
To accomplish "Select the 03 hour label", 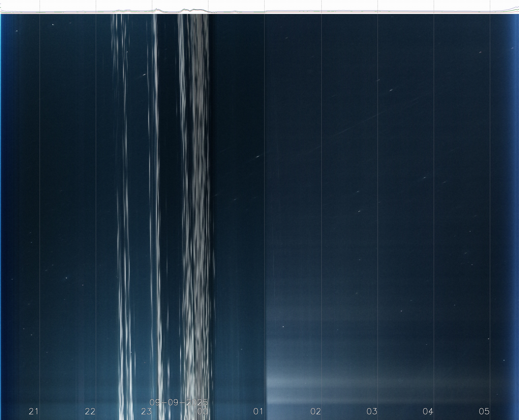I will (372, 411).
